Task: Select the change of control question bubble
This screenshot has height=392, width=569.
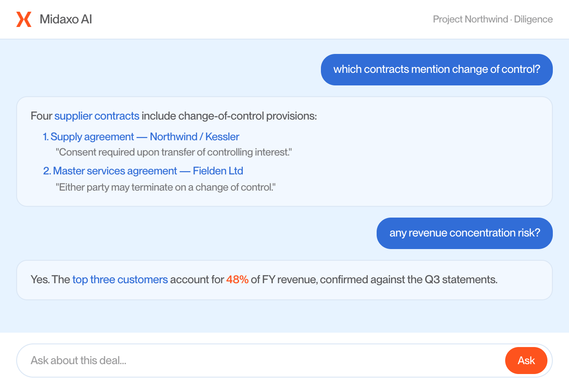Action: tap(437, 70)
